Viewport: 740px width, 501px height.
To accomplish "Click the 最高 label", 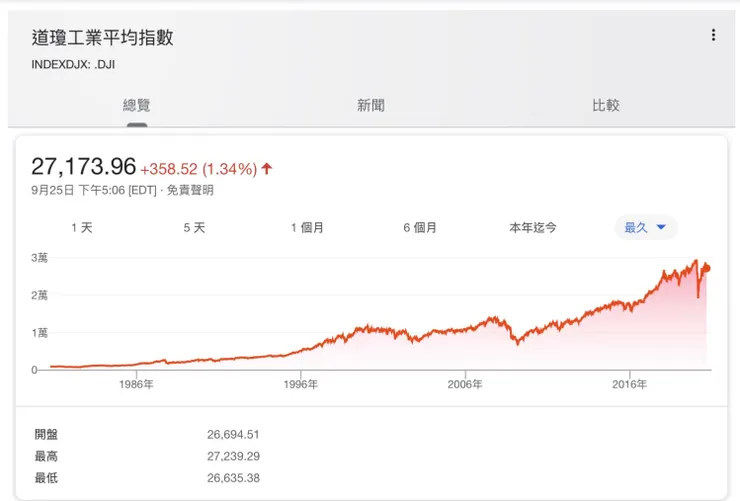I will (x=46, y=456).
